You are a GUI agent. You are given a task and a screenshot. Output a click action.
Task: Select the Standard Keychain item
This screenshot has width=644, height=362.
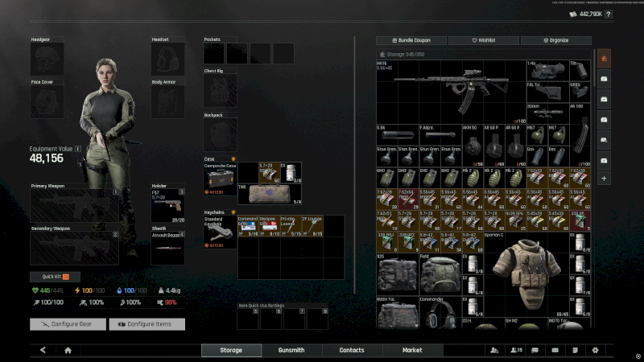220,232
